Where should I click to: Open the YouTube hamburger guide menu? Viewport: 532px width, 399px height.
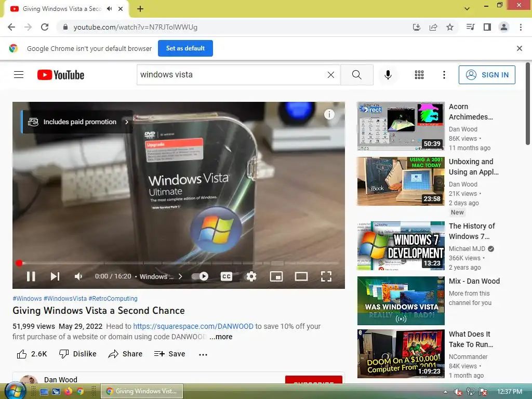(19, 75)
